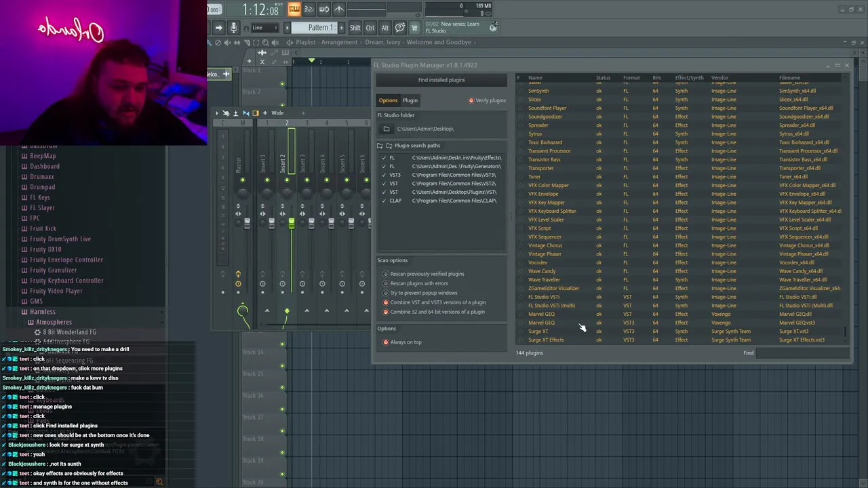Click the Find installed plugins button
Viewport: 868px width, 488px height.
point(441,80)
